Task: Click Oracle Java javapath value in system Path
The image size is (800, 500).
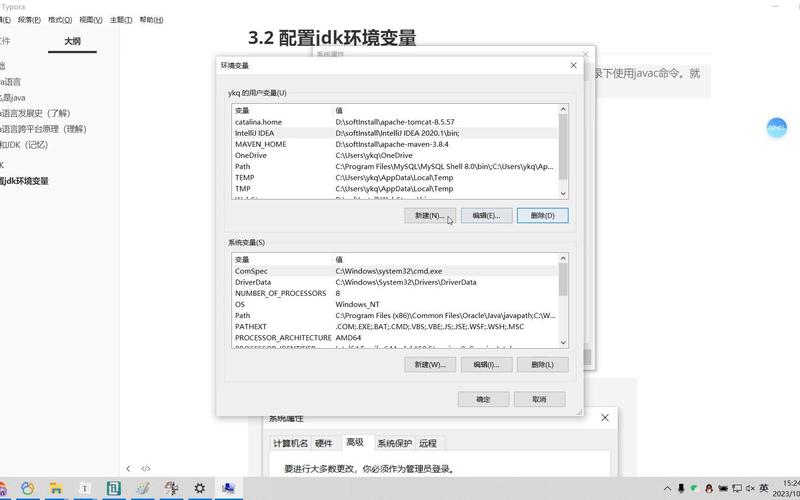Action: (445, 315)
